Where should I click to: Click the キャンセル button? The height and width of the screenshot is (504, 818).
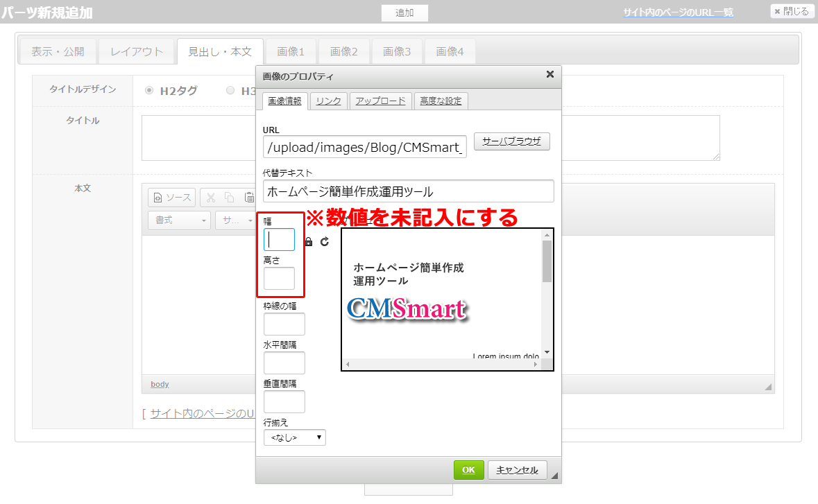pyautogui.click(x=517, y=470)
